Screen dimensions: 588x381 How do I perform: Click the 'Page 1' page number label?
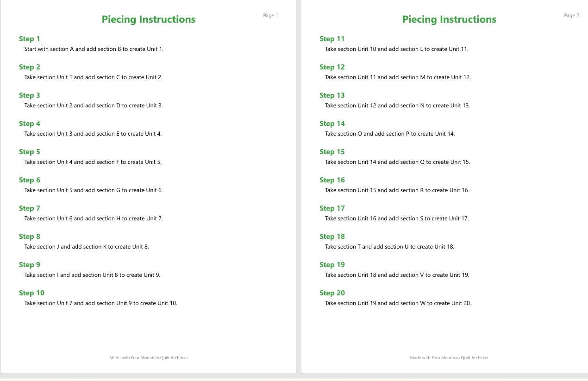[271, 16]
